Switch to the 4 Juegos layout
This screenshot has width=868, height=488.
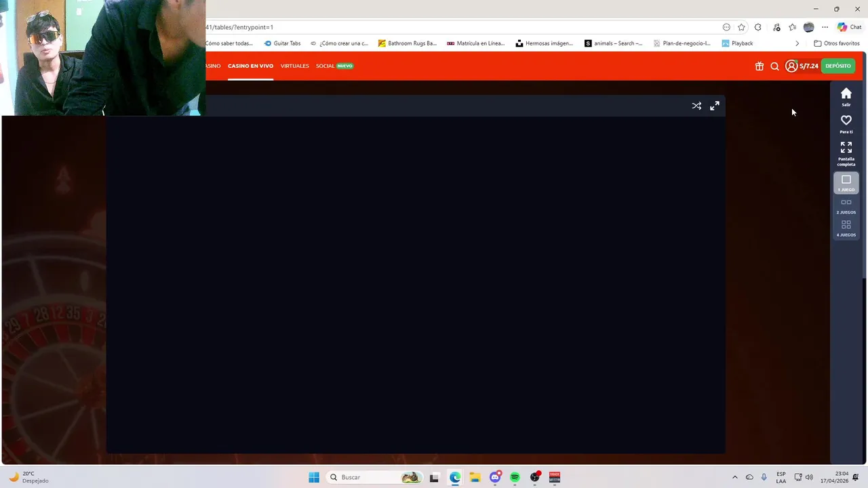point(846,228)
